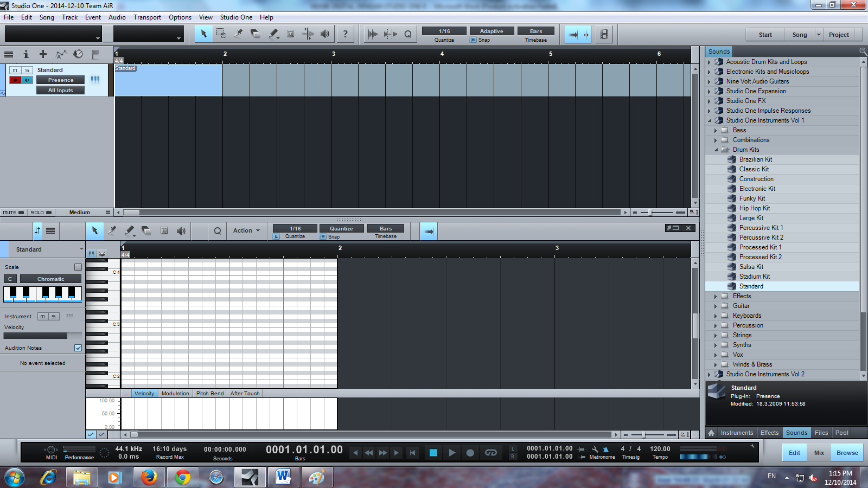The height and width of the screenshot is (488, 868).
Task: Click the question mark help icon
Action: pyautogui.click(x=345, y=34)
